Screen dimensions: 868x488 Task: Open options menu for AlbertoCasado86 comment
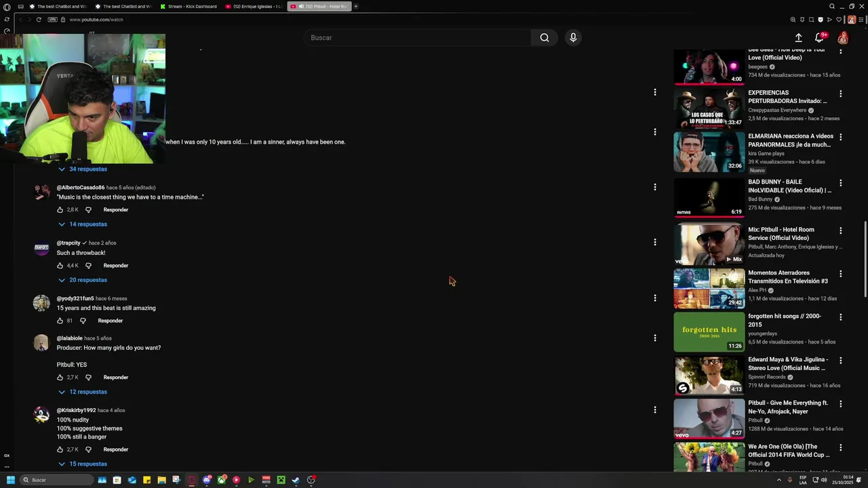(x=654, y=187)
